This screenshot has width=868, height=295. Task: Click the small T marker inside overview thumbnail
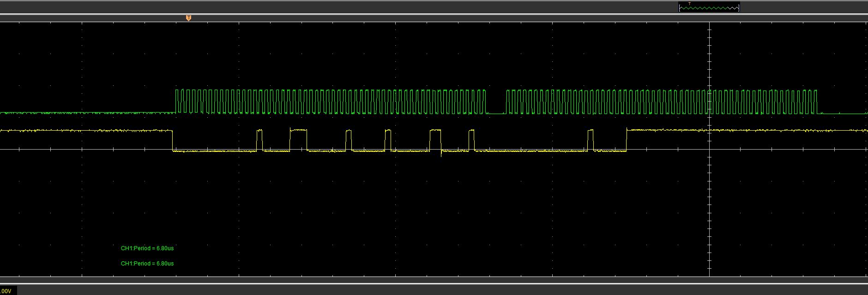pyautogui.click(x=690, y=4)
